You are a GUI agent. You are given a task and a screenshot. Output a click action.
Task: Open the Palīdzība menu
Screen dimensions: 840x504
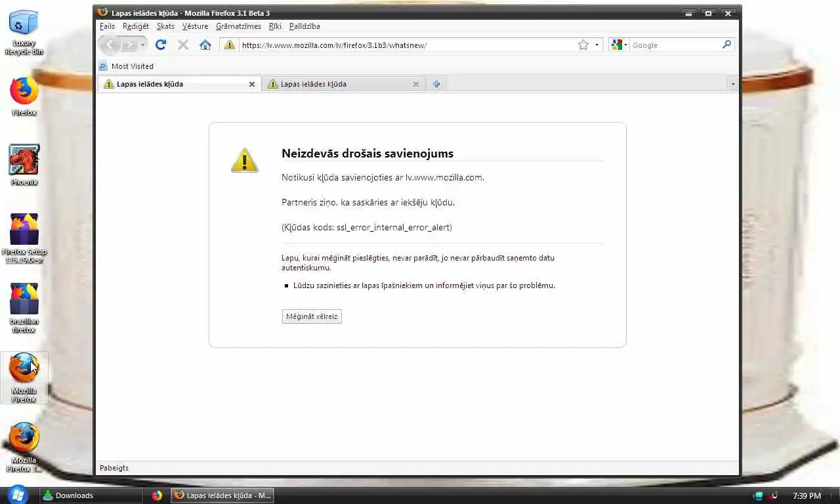(x=304, y=26)
